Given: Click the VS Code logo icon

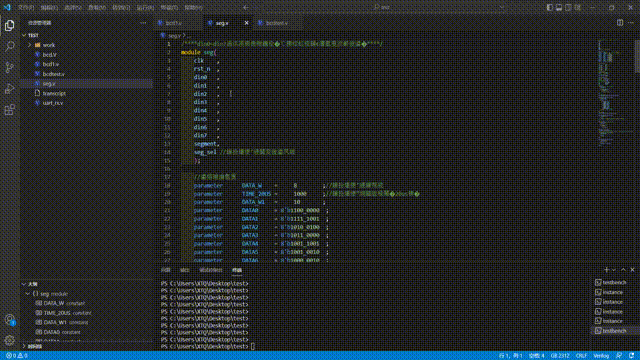Looking at the screenshot, I should click(x=7, y=7).
